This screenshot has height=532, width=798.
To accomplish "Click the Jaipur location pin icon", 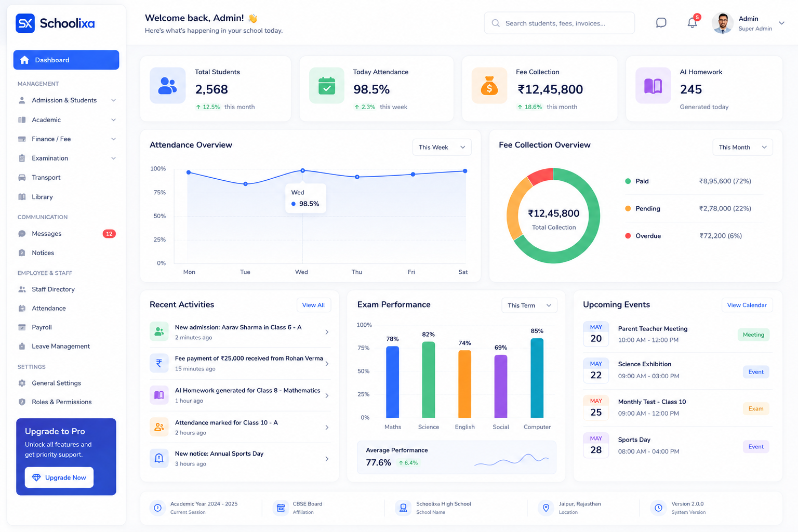I will click(x=546, y=508).
